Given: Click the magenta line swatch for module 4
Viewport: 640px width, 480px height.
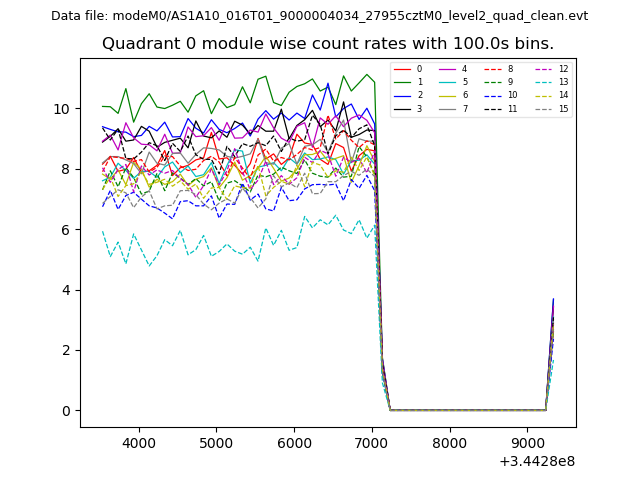Looking at the screenshot, I should point(447,69).
